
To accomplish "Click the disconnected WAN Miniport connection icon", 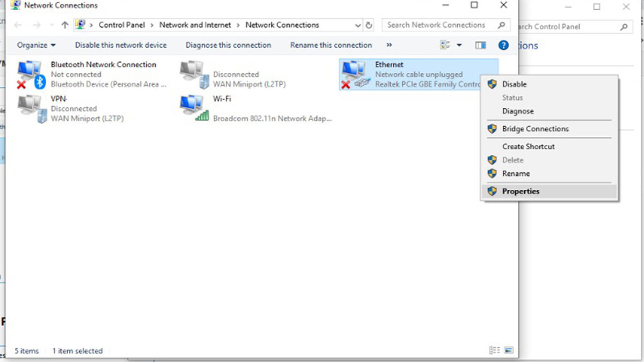I will click(194, 74).
